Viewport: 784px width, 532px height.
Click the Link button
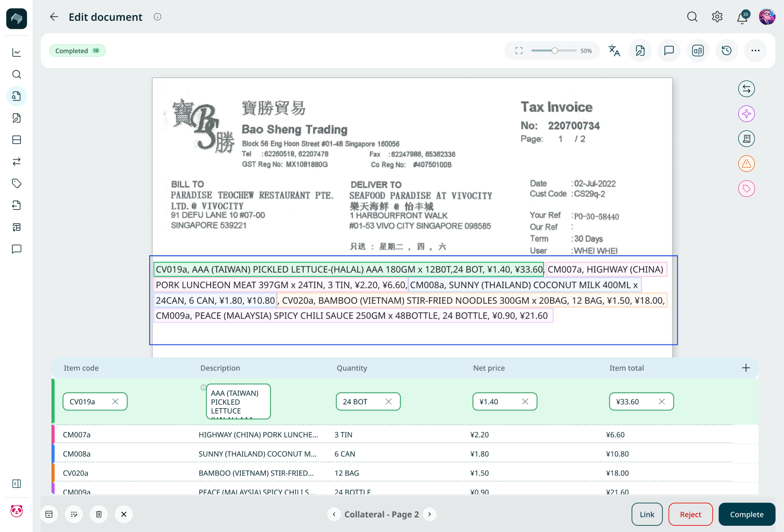point(647,514)
